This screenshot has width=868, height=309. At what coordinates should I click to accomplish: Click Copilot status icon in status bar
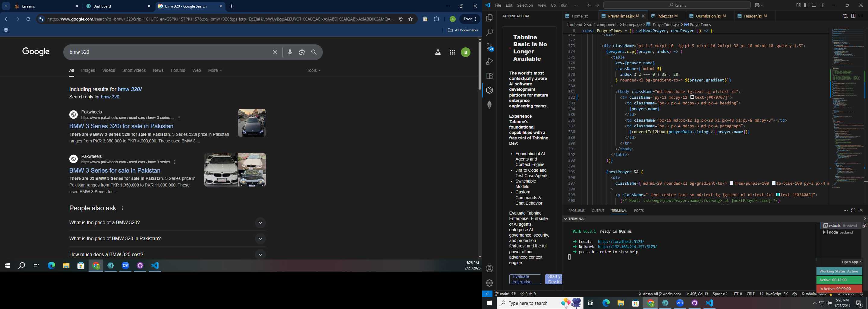pyautogui.click(x=794, y=294)
